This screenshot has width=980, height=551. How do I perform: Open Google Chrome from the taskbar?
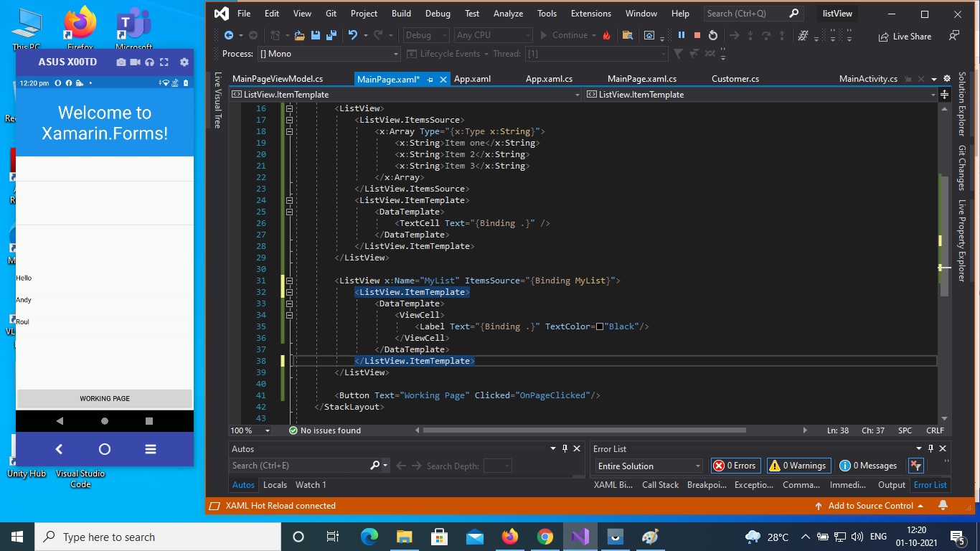(x=545, y=537)
